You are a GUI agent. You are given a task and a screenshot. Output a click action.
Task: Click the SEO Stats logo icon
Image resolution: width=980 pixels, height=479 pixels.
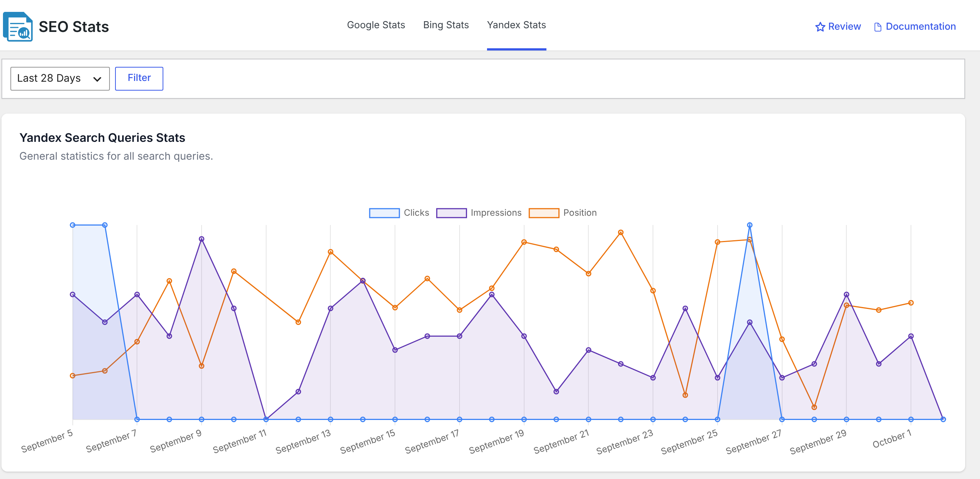pos(18,27)
